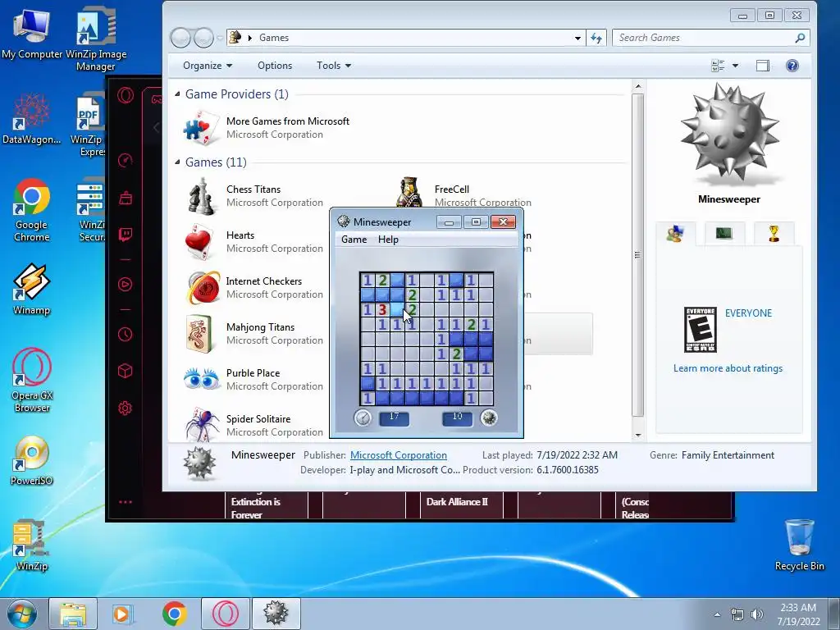Select the WinZip desktop shortcut
Image resolution: width=840 pixels, height=630 pixels.
pyautogui.click(x=32, y=546)
